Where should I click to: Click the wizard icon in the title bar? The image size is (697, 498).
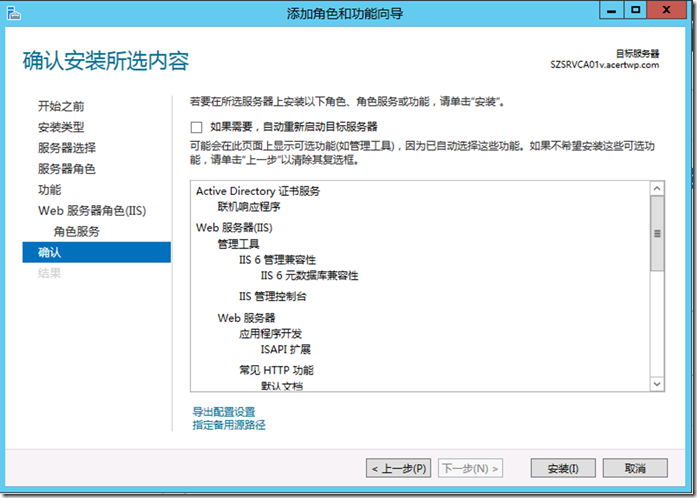tap(14, 13)
